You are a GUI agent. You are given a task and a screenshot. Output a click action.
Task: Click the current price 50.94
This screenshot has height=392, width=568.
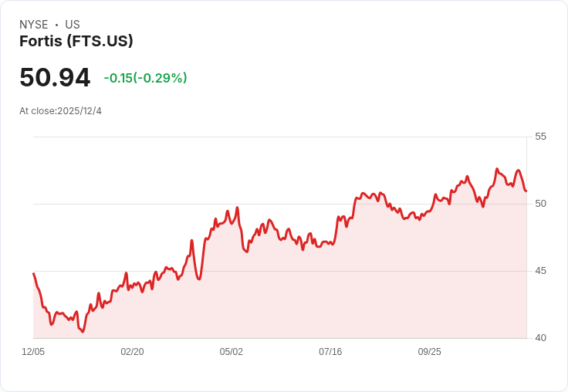(55, 78)
